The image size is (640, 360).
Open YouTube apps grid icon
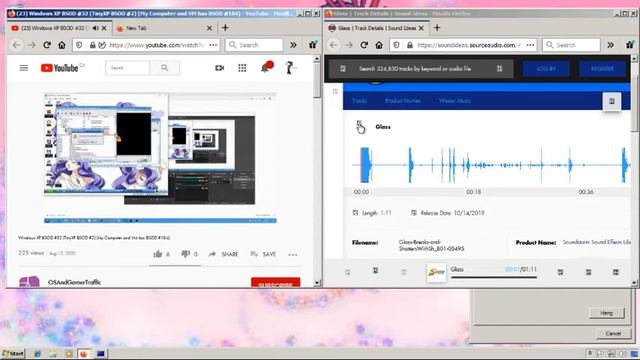(x=242, y=68)
